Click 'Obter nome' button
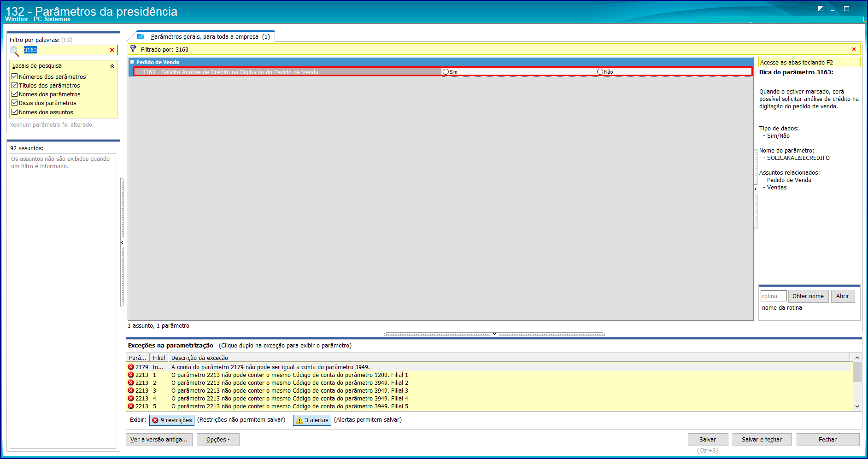Image resolution: width=868 pixels, height=459 pixels. click(808, 296)
